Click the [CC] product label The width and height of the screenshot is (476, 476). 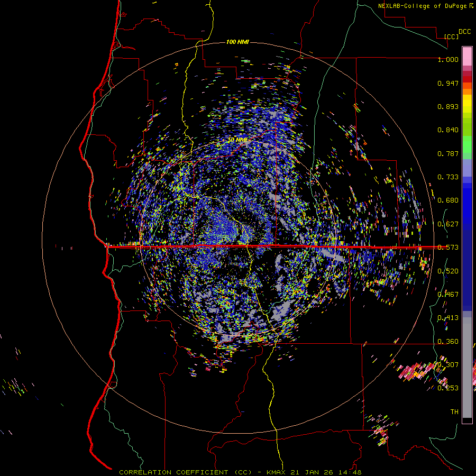click(x=452, y=36)
